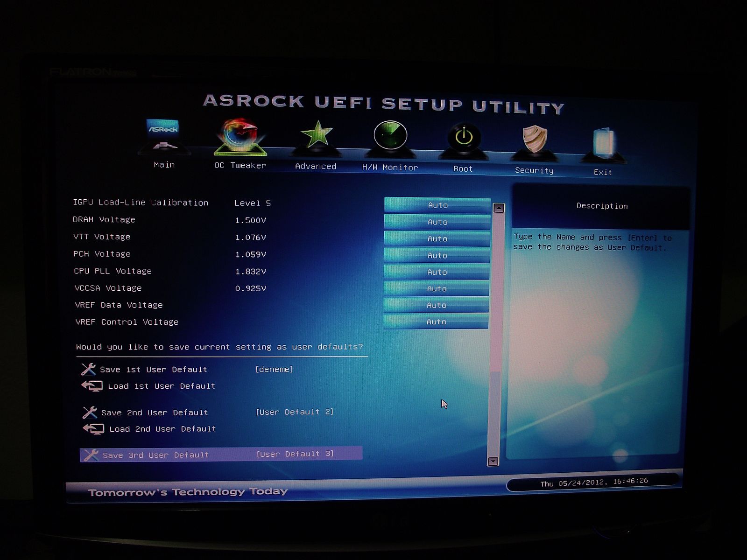
Task: Open Auto selector for PCH Voltage
Action: (437, 255)
